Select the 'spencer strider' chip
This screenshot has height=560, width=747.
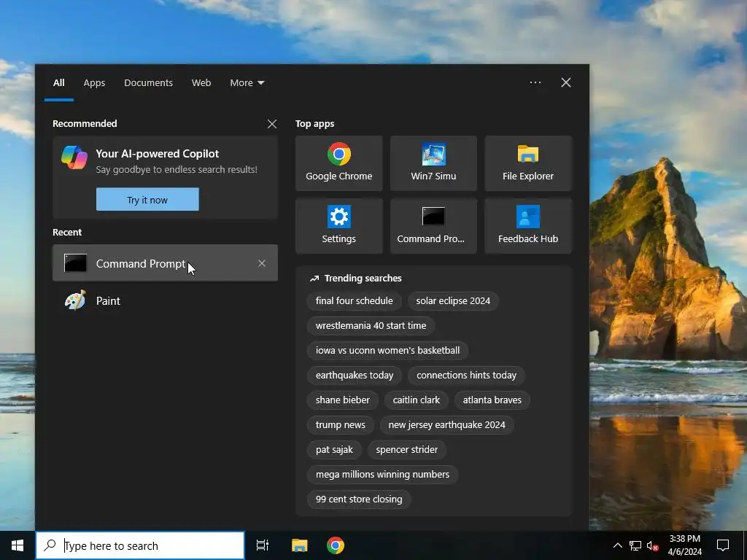coord(407,449)
